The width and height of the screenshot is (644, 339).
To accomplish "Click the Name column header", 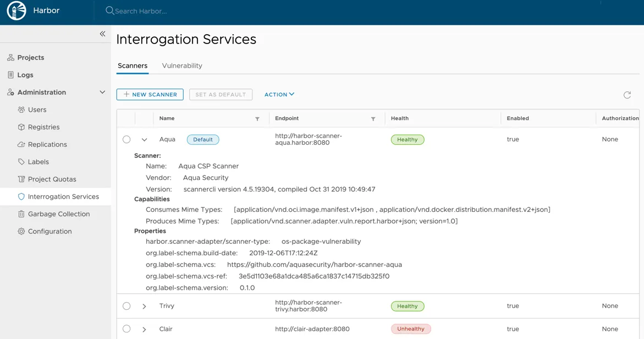I will 167,118.
